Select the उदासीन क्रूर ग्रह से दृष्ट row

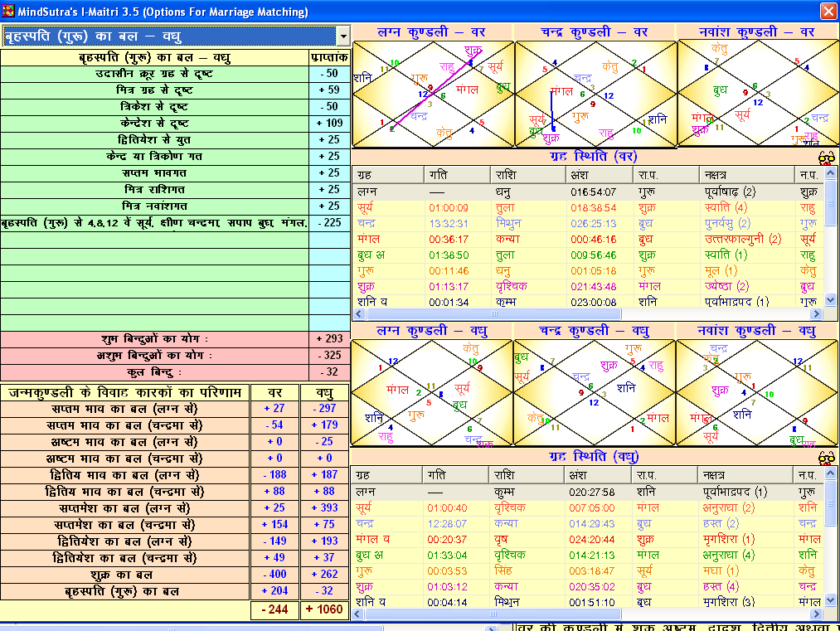(175, 74)
